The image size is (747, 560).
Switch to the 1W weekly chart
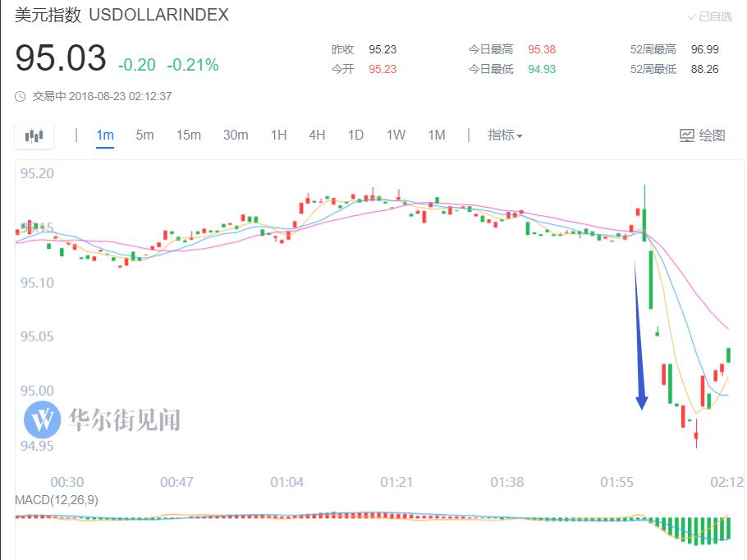pos(396,135)
